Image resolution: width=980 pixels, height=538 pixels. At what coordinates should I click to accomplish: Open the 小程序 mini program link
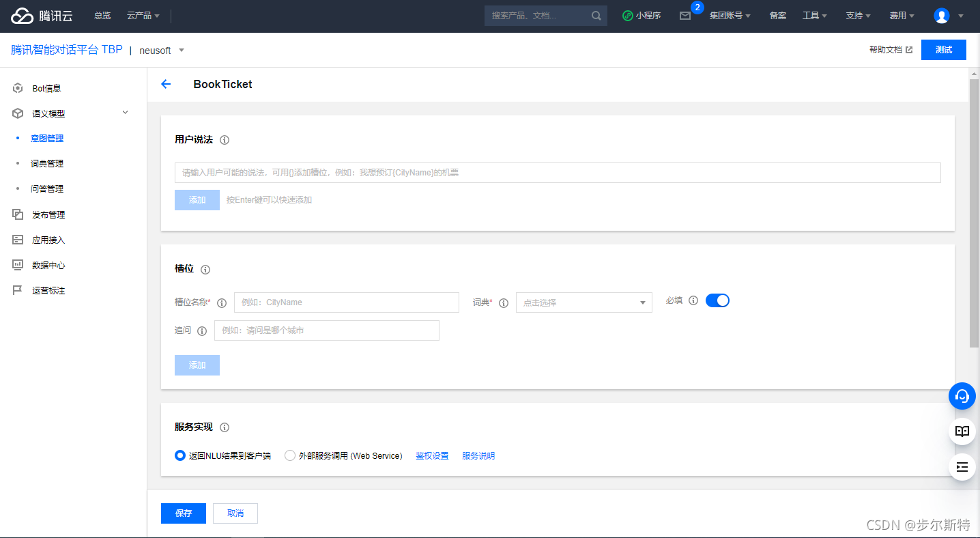(x=642, y=16)
